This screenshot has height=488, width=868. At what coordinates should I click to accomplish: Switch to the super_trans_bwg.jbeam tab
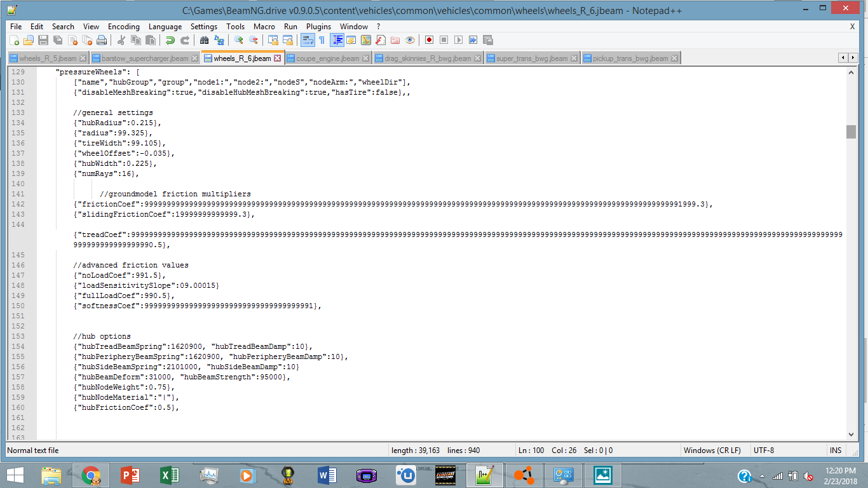[x=532, y=58]
